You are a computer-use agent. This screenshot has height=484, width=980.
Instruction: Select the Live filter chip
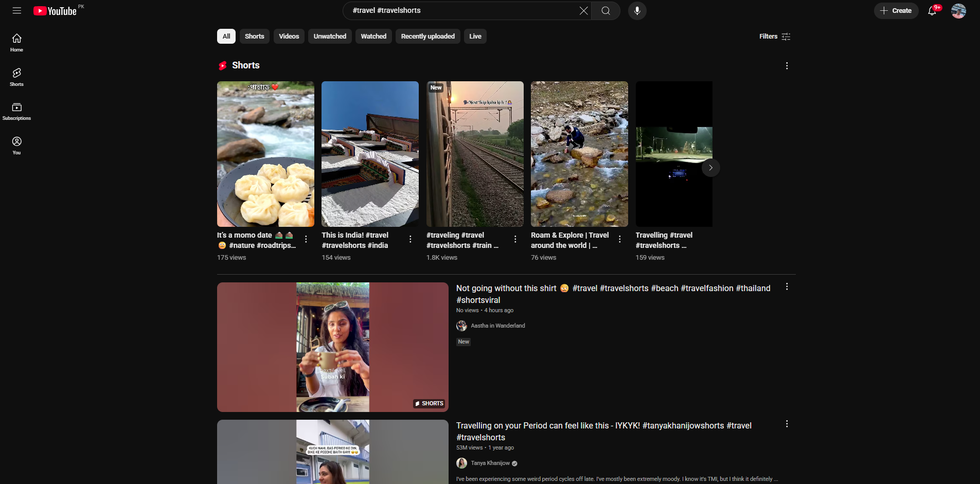tap(475, 37)
